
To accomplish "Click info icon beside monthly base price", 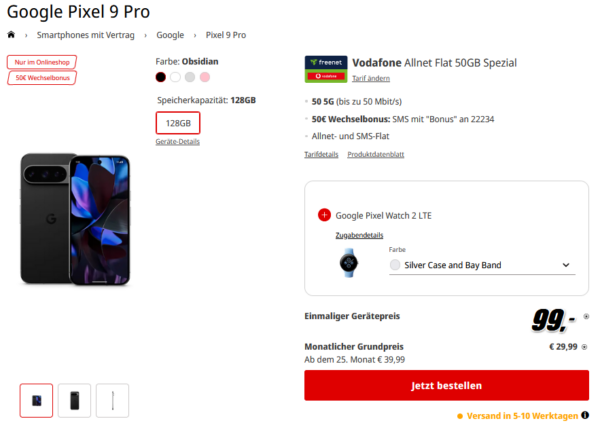I will pos(584,347).
